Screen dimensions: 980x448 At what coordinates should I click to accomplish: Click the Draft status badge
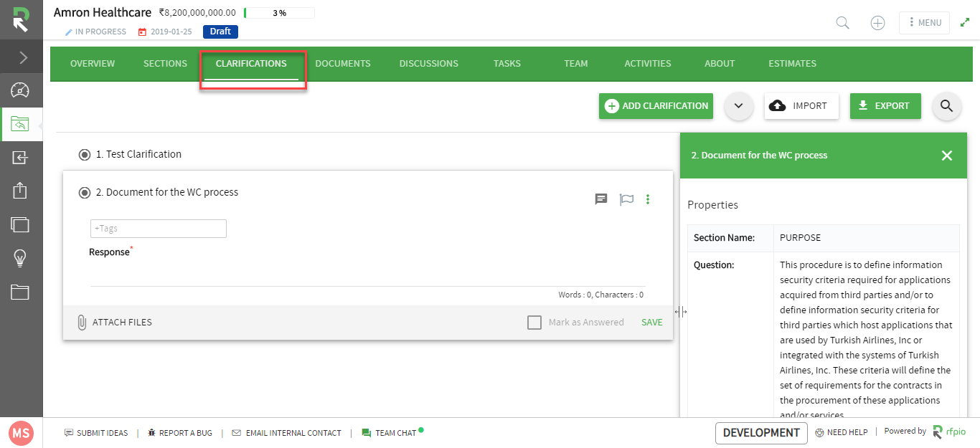[x=220, y=32]
